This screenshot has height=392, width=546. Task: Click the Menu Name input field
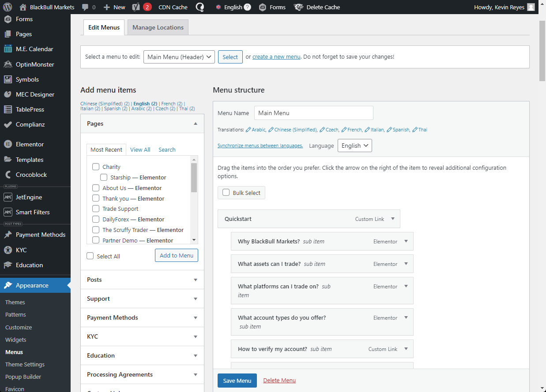tap(314, 113)
